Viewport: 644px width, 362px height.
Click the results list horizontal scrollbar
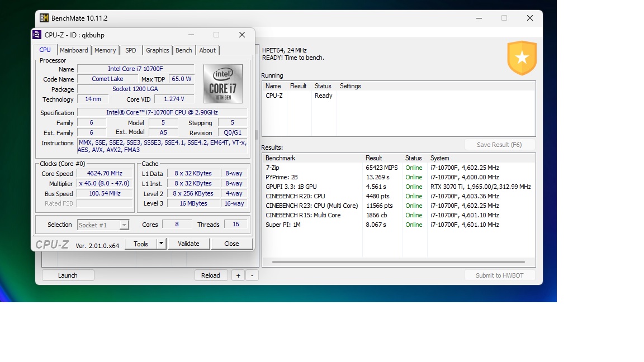point(399,262)
